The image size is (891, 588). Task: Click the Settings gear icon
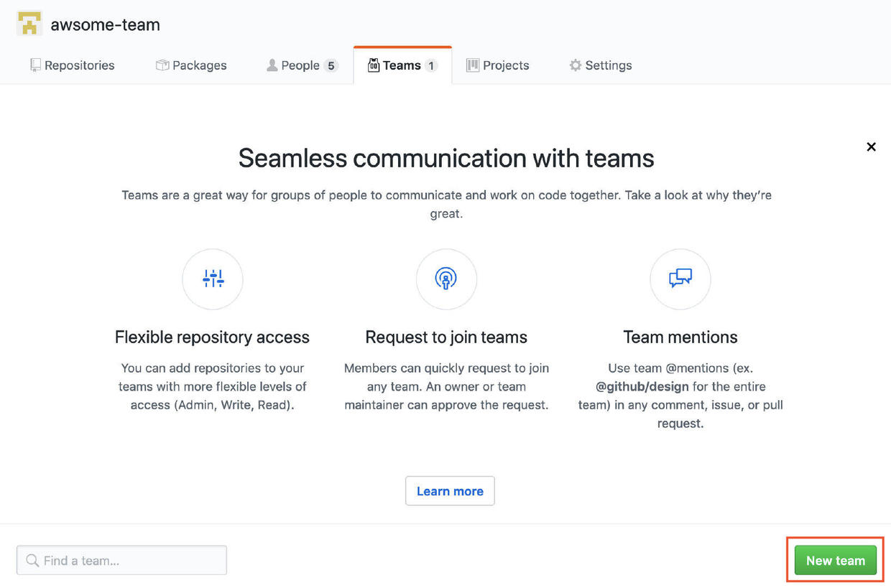coord(575,65)
